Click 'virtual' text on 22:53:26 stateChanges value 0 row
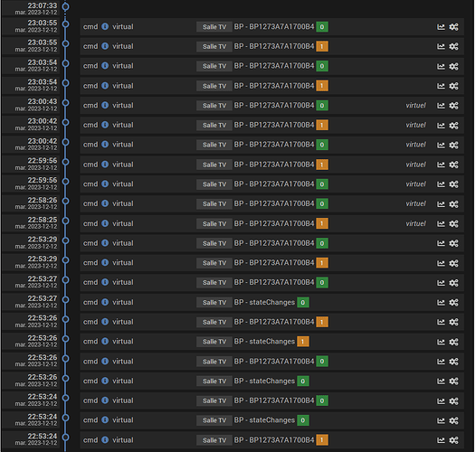 123,381
